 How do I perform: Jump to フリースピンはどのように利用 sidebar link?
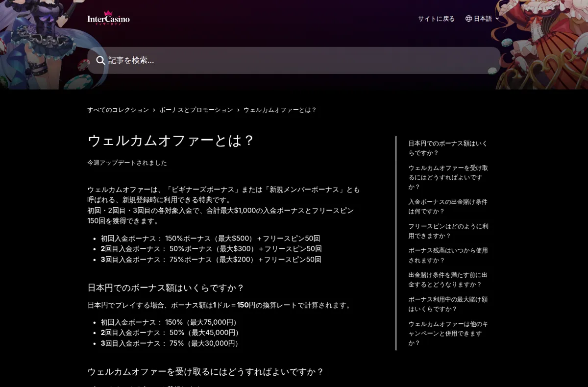pos(448,231)
